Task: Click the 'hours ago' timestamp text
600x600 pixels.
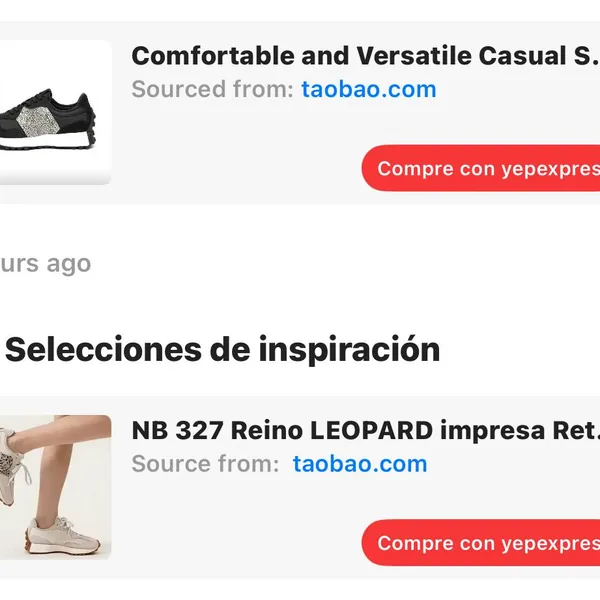Action: 46,264
